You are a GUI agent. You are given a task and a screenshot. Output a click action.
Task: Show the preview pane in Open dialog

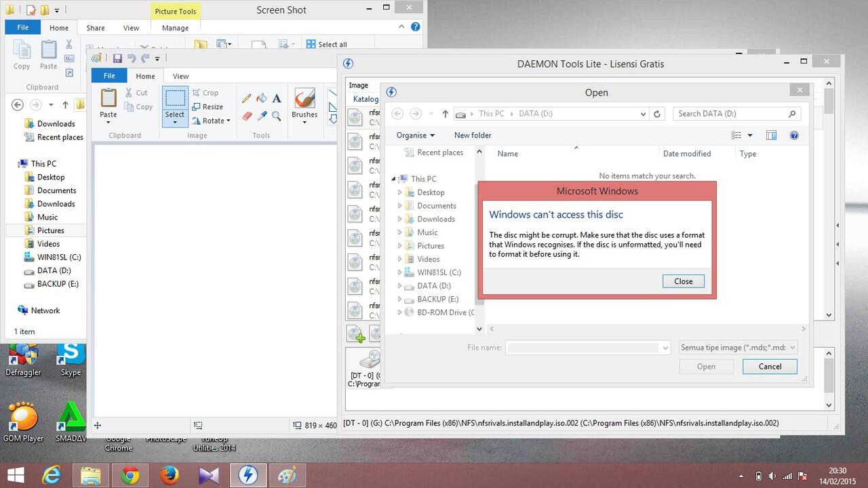point(771,135)
